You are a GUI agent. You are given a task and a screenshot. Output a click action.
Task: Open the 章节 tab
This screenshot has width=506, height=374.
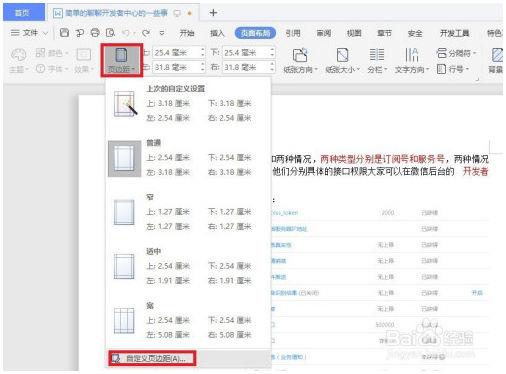point(384,33)
